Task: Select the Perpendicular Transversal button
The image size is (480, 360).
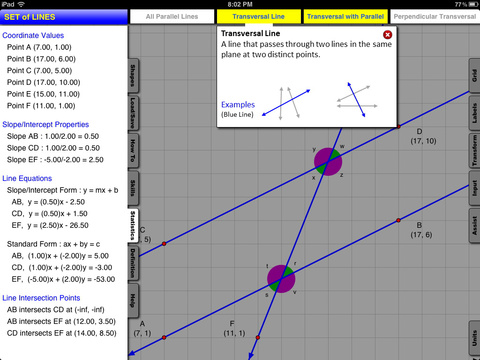Action: coord(435,16)
